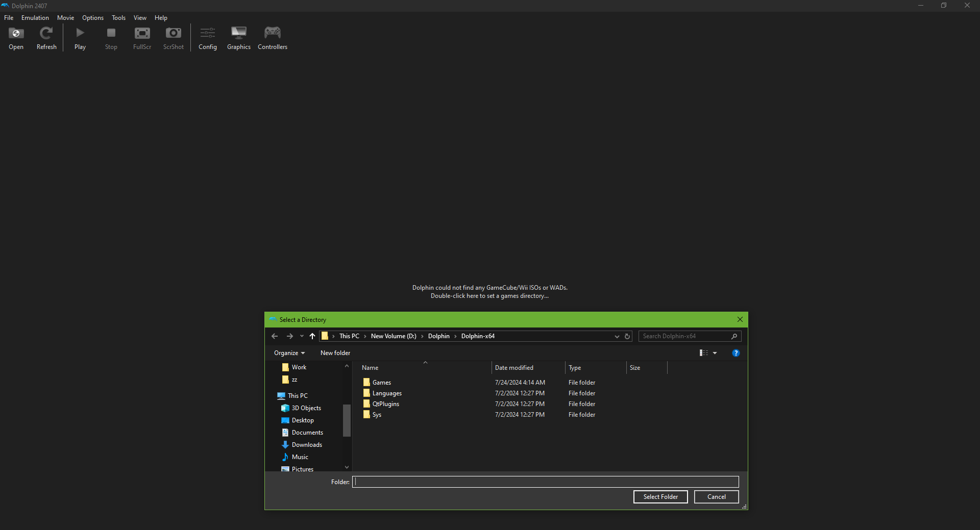Viewport: 980px width, 530px height.
Task: Expand the Organize dropdown menu
Action: point(289,353)
